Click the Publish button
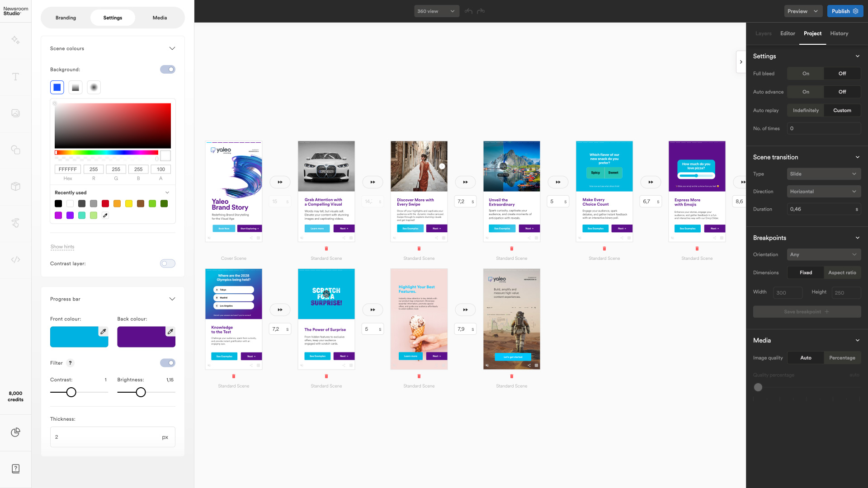Viewport: 868px width, 488px height. 840,11
